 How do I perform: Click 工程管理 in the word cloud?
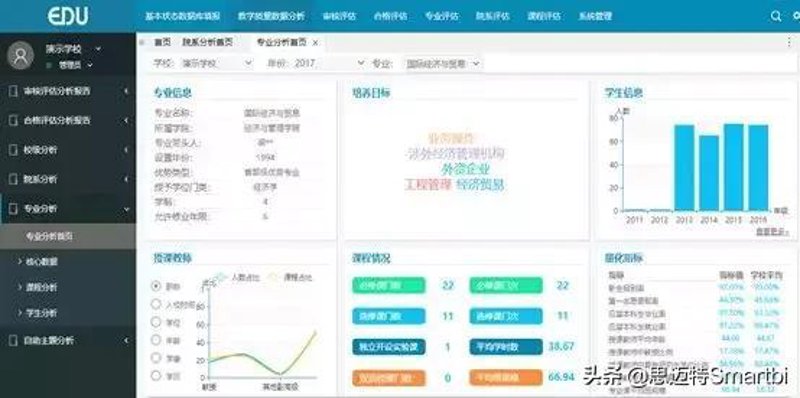pyautogui.click(x=429, y=184)
